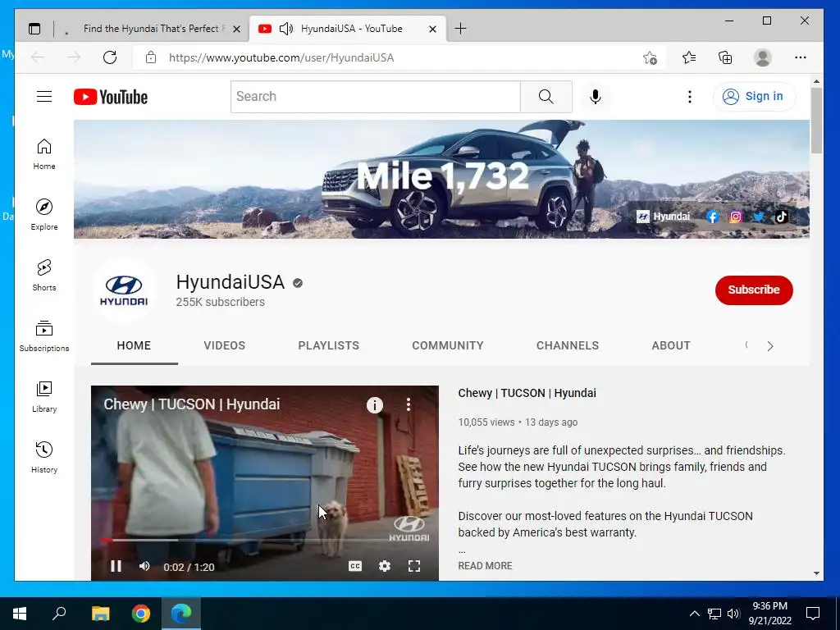Close the HyundaiUSA - YouTube tab
Screen dimensions: 840x630
[433, 29]
